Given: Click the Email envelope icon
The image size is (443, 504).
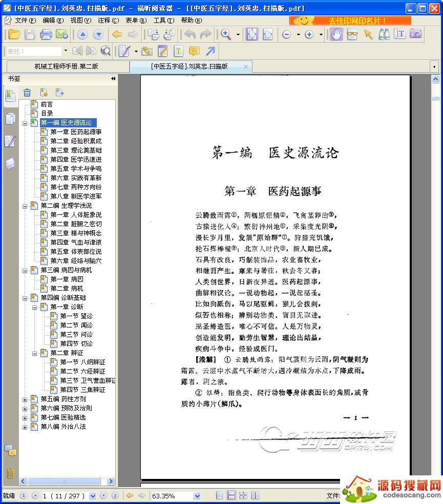Looking at the screenshot, I should pos(62,34).
